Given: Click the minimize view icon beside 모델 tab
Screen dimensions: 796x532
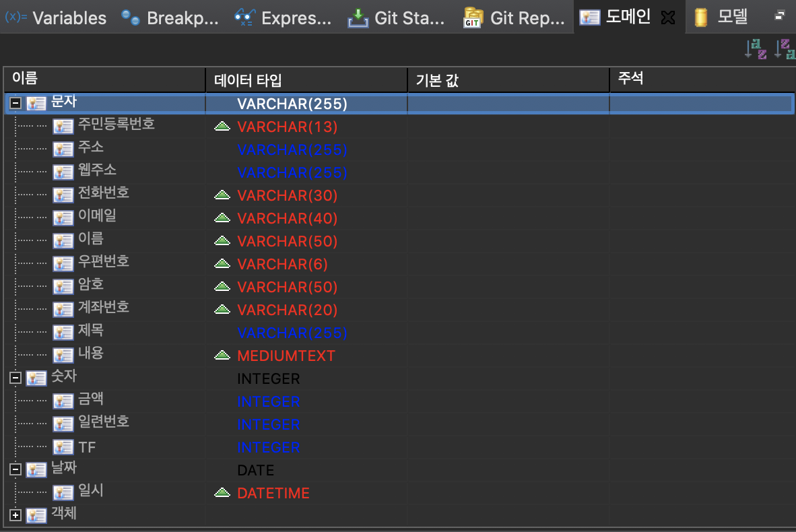Looking at the screenshot, I should (780, 15).
